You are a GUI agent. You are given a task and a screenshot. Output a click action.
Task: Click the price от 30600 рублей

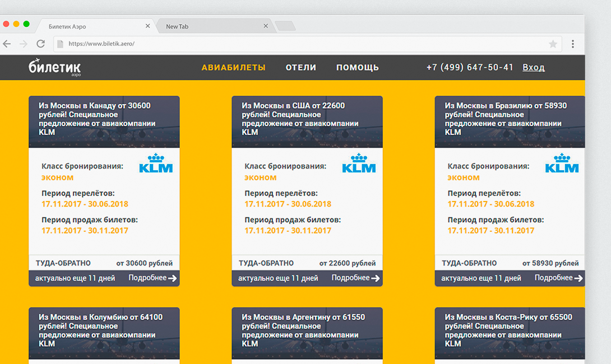click(144, 263)
